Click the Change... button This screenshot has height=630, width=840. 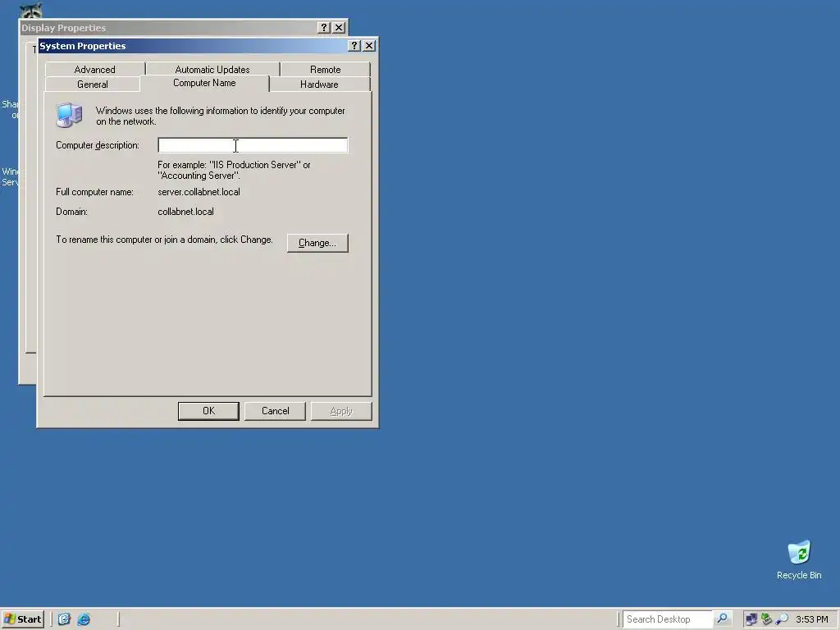(x=317, y=243)
